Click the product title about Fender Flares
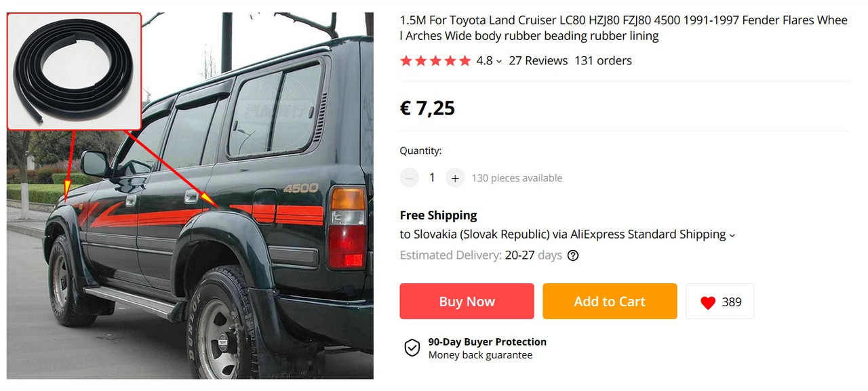The height and width of the screenshot is (391, 868). tap(623, 28)
